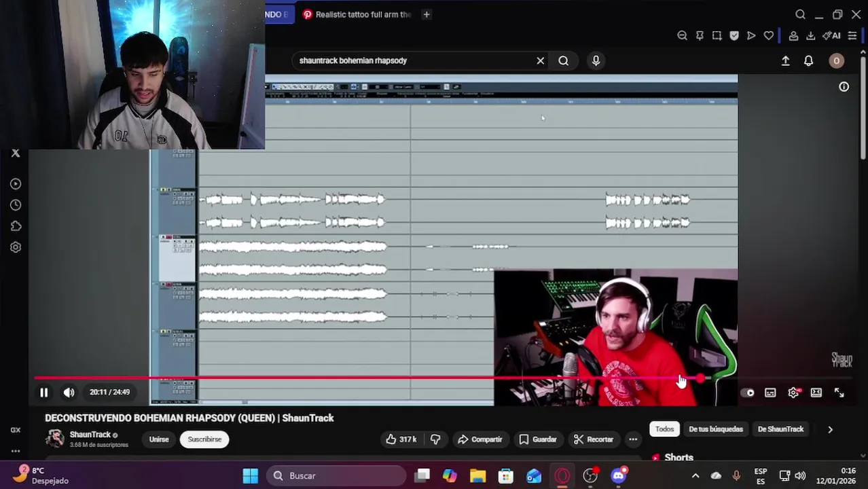The height and width of the screenshot is (489, 868).
Task: Open the Opera AI assistant
Action: tap(831, 35)
